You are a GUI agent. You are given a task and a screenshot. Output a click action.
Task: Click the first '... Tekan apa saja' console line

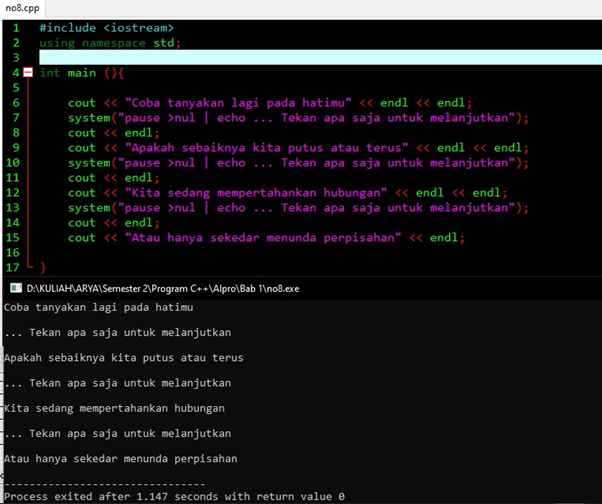point(118,332)
